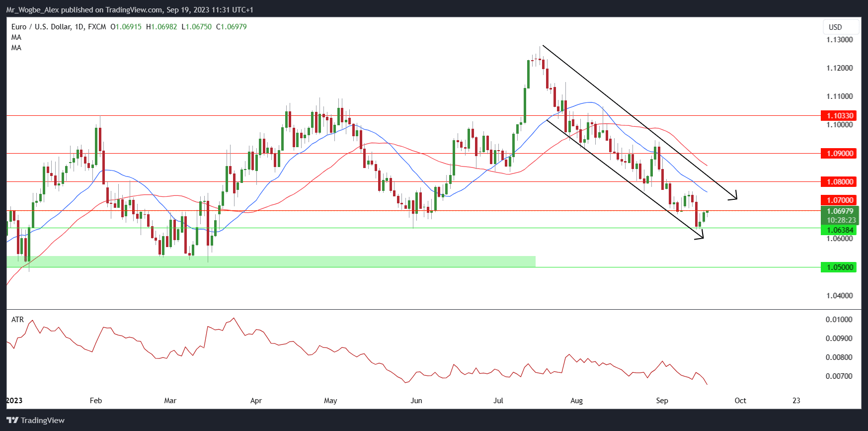Click the 2023 label on time axis

coord(14,401)
